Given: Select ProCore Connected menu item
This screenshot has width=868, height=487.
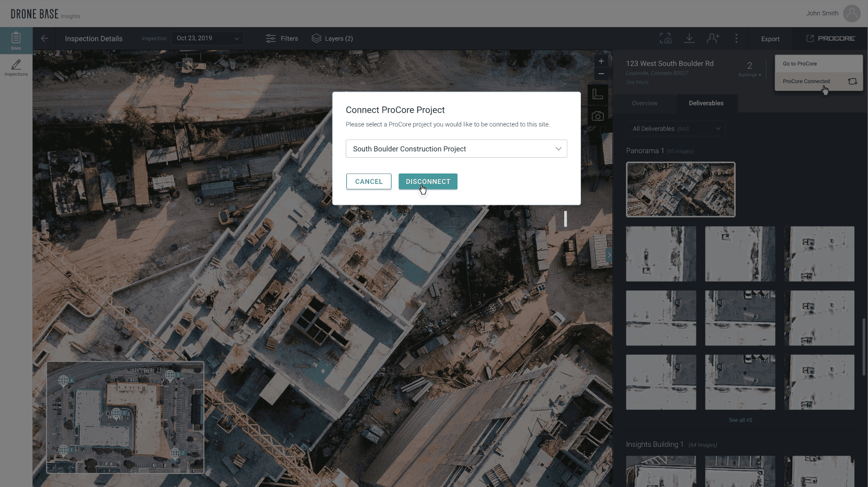Looking at the screenshot, I should (818, 82).
